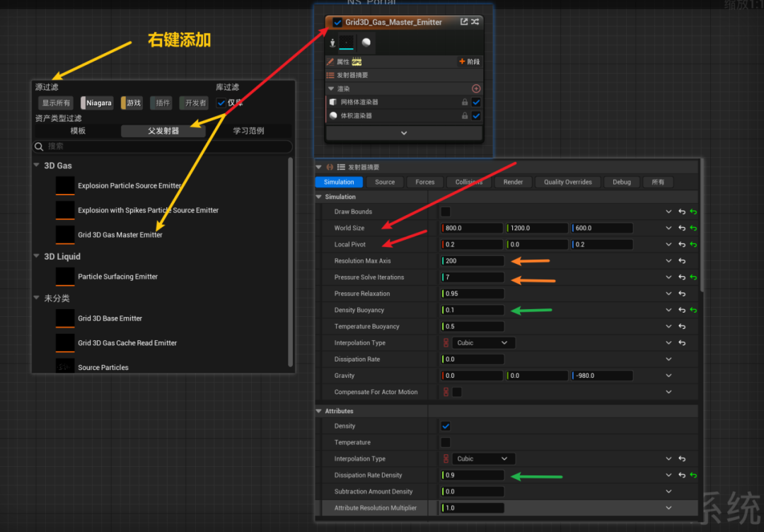This screenshot has height=532, width=764.
Task: Enable Temperature attribute checkbox
Action: [446, 442]
